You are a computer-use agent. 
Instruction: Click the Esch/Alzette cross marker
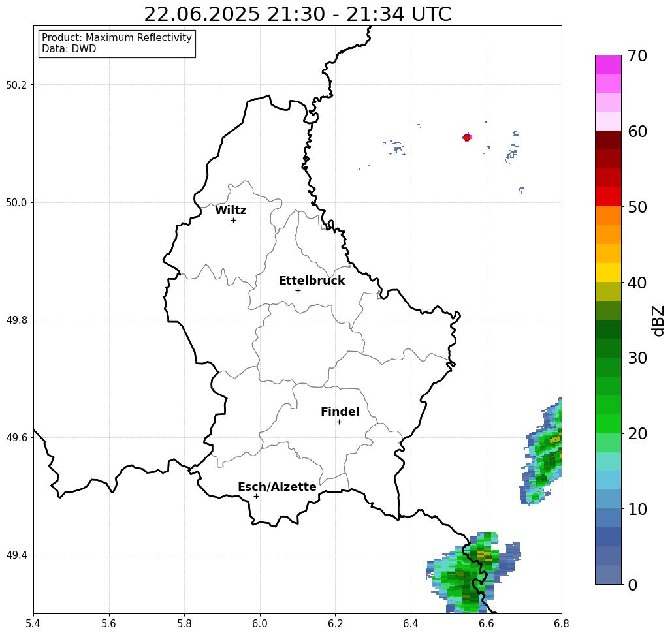tap(256, 497)
